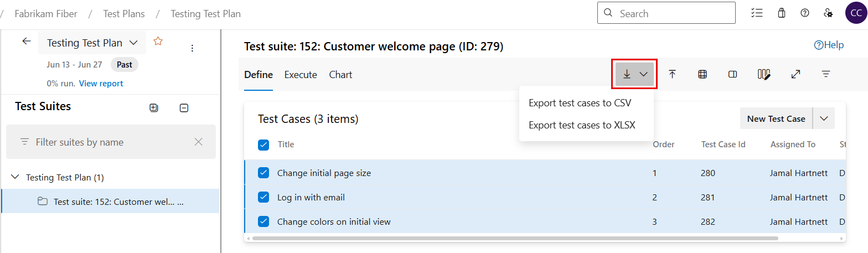Viewport: 868px width, 253px height.
Task: Open column options icon with pencil
Action: coord(764,74)
